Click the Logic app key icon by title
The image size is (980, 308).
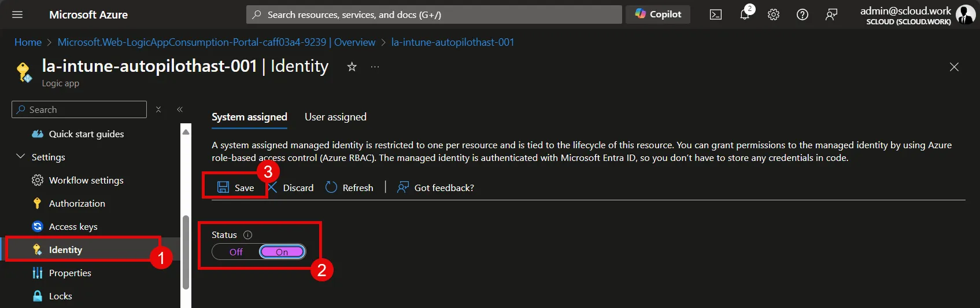pos(24,72)
